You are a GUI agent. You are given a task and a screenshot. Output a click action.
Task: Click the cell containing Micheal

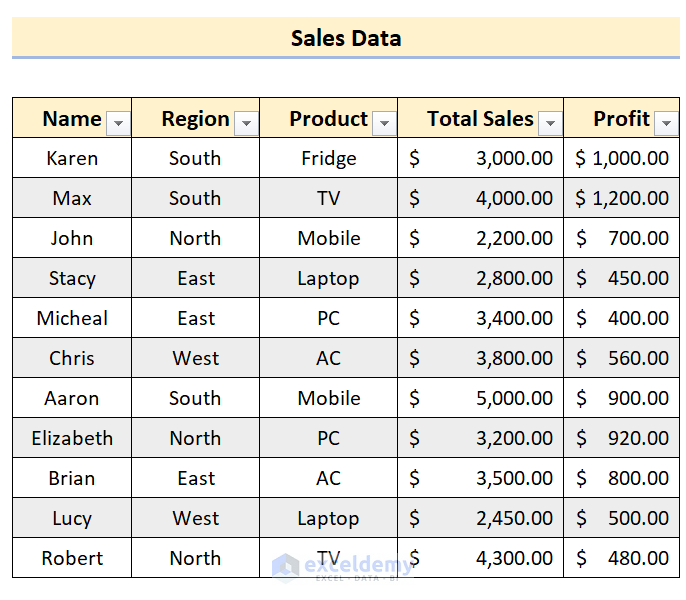click(72, 318)
